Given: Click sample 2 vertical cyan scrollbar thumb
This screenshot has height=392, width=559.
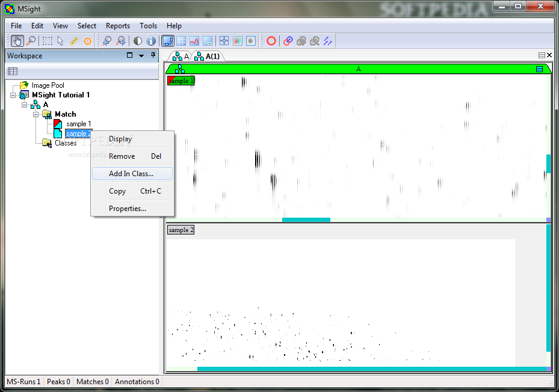Looking at the screenshot, I should click(548, 287).
